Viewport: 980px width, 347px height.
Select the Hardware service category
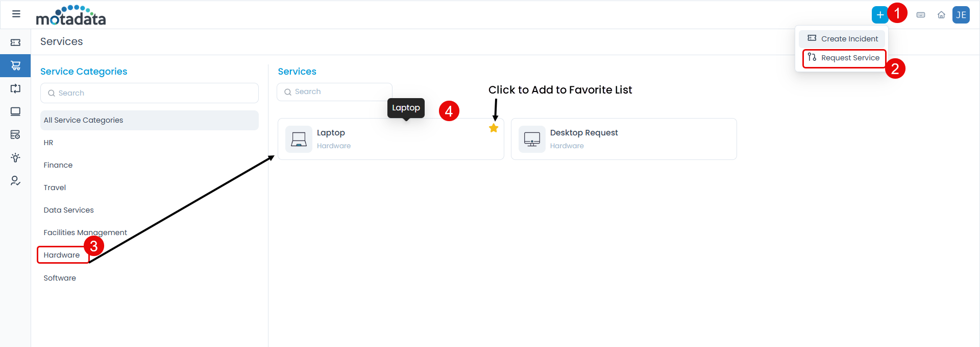tap(62, 255)
